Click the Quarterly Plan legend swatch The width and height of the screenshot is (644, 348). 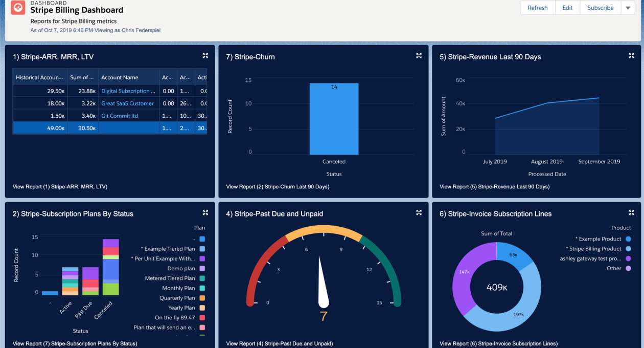point(202,298)
